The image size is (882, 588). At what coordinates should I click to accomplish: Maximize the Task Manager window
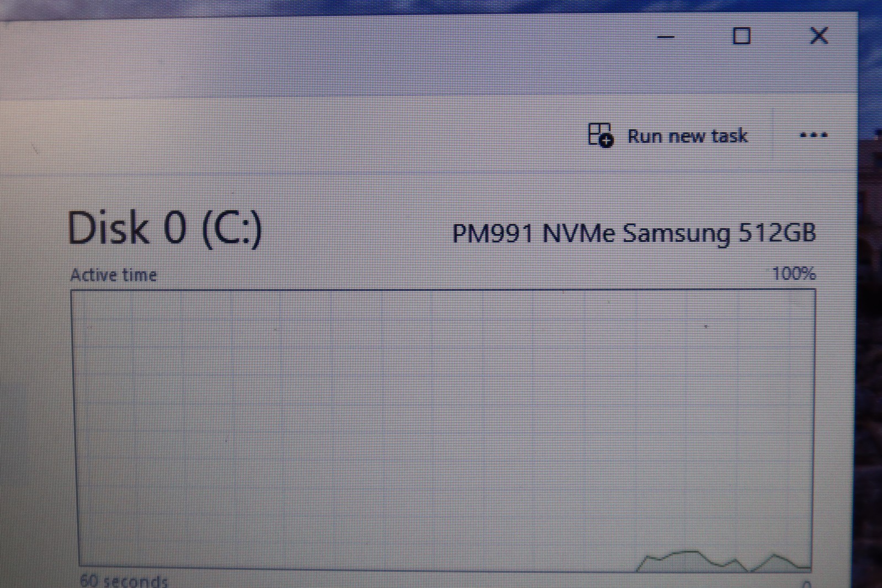tap(741, 36)
